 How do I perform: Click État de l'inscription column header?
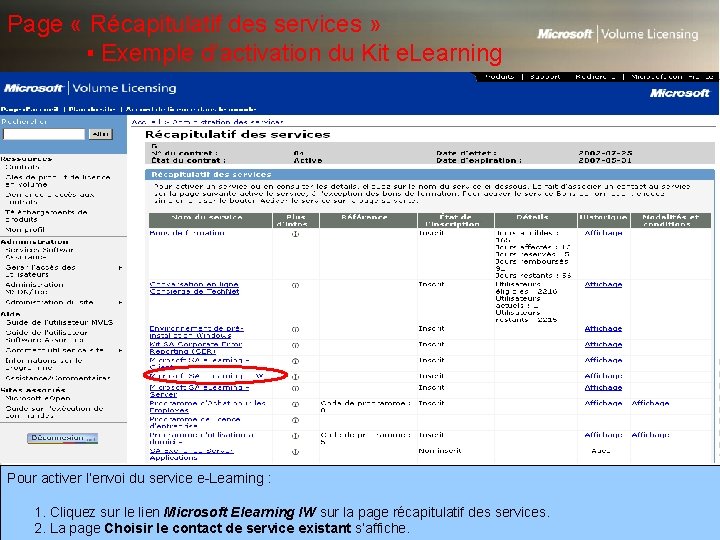pos(456,220)
